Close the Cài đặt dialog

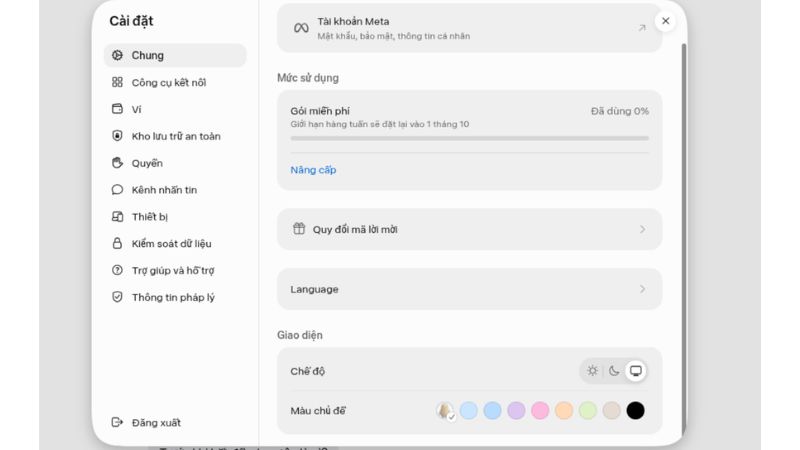pyautogui.click(x=665, y=21)
